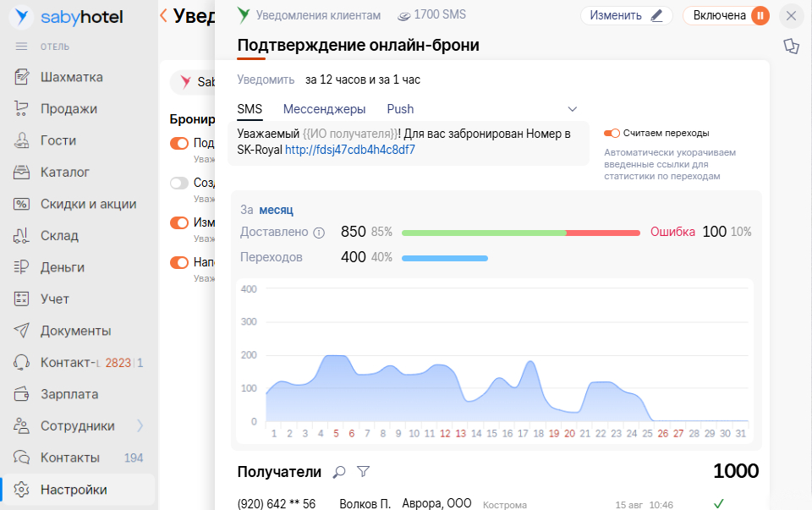812x510 pixels.
Task: Switch to the Push tab
Action: click(400, 109)
